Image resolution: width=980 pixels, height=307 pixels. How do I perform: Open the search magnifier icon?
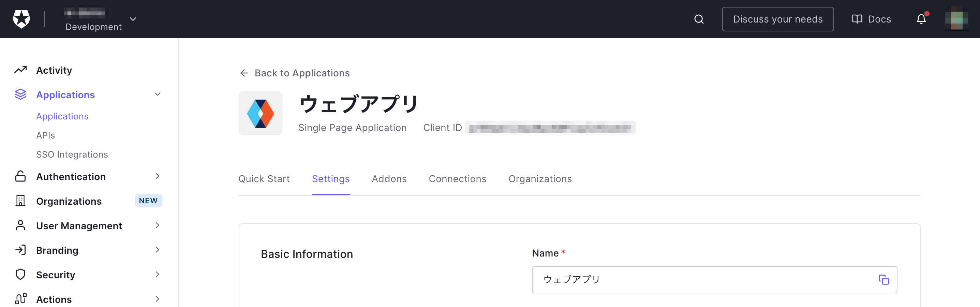698,19
